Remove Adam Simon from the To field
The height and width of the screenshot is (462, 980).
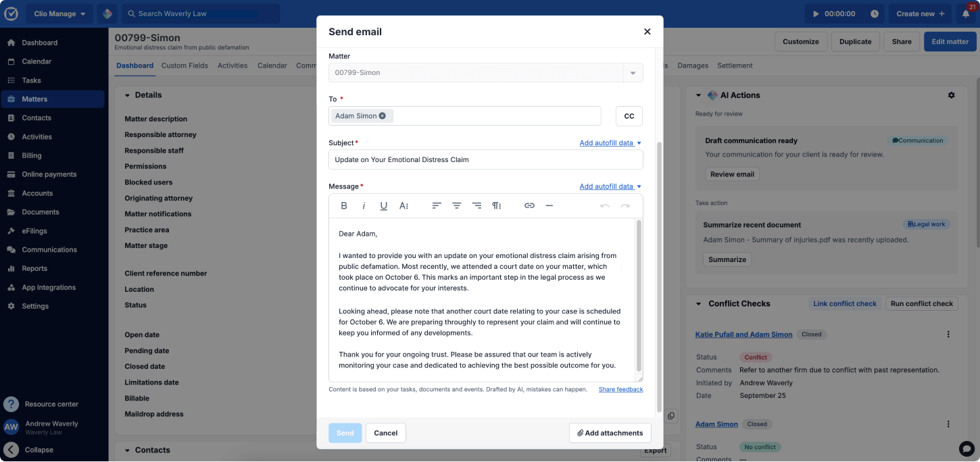pyautogui.click(x=383, y=115)
